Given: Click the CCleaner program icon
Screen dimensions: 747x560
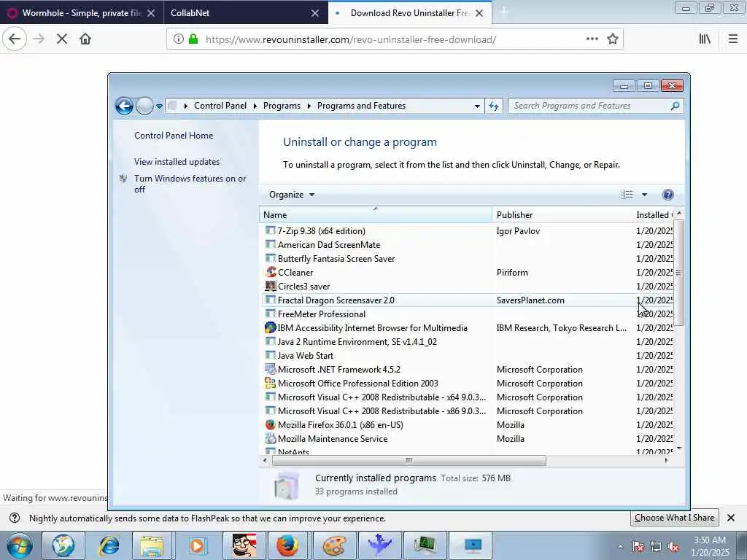Looking at the screenshot, I should point(270,272).
